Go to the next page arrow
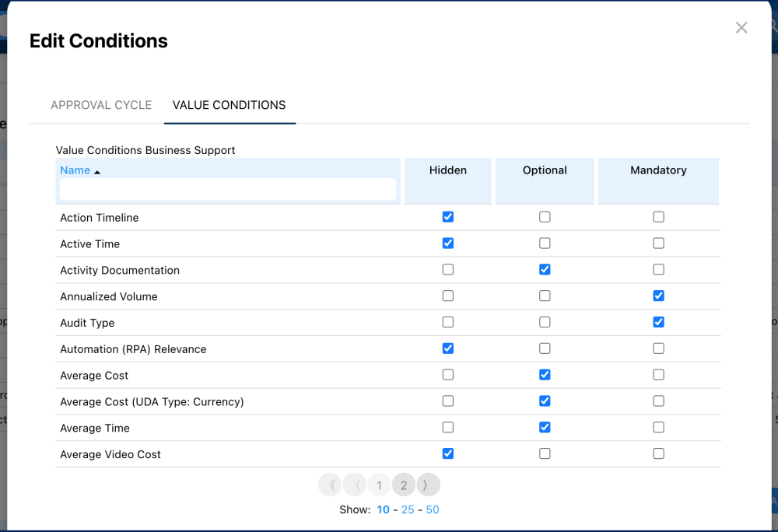Screen dimensions: 778x532 [428, 485]
